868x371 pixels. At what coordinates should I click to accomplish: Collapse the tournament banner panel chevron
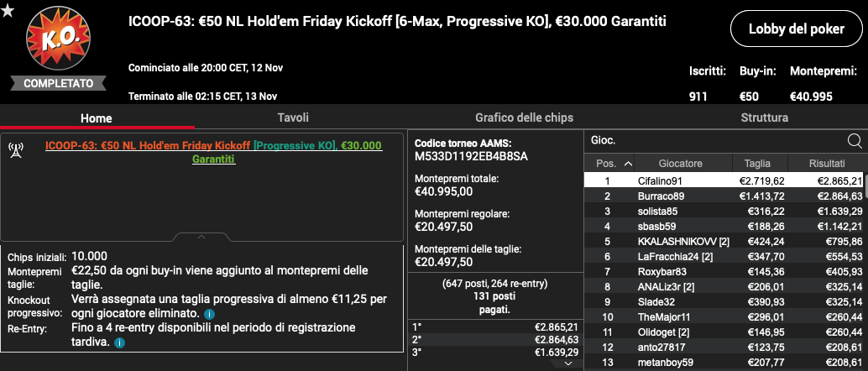pyautogui.click(x=201, y=237)
